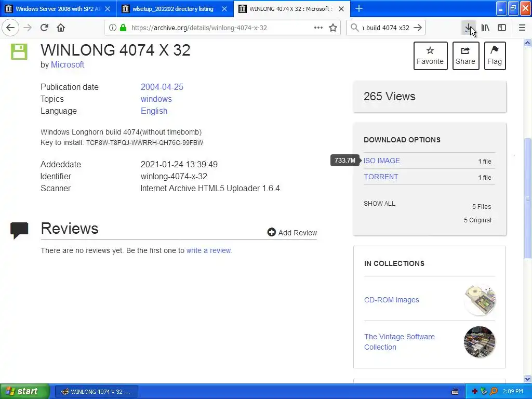Click the Vintage Software Collection thumbnail
532x399 pixels.
(480, 342)
